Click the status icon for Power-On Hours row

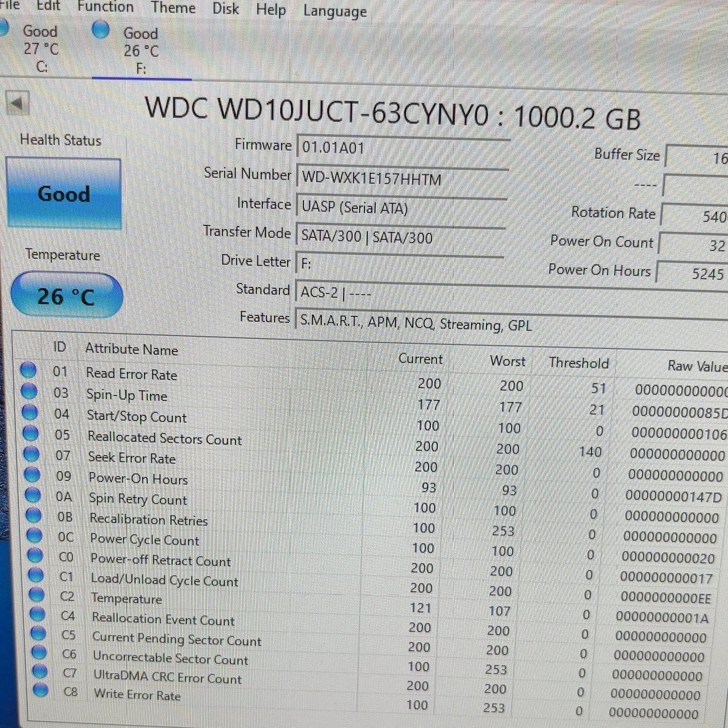[x=32, y=474]
